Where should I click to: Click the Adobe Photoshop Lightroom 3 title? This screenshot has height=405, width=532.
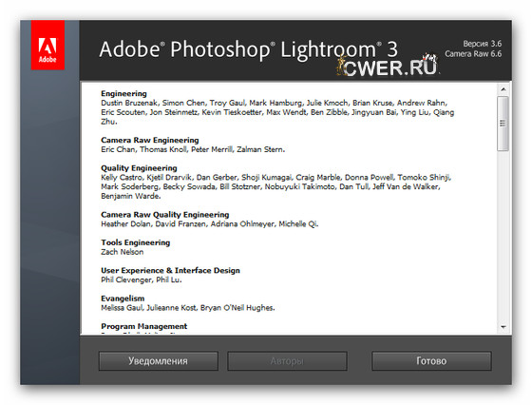pyautogui.click(x=248, y=49)
